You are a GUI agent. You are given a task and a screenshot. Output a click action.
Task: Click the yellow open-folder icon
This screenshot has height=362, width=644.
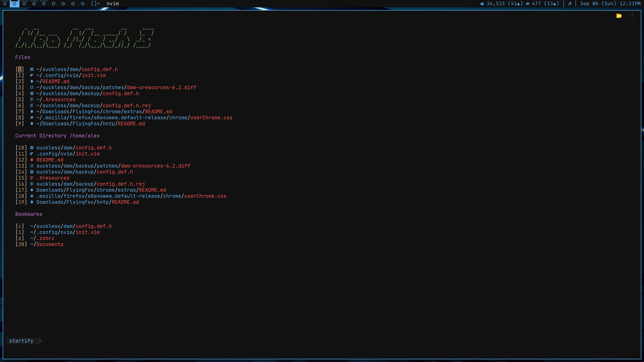[x=619, y=16]
